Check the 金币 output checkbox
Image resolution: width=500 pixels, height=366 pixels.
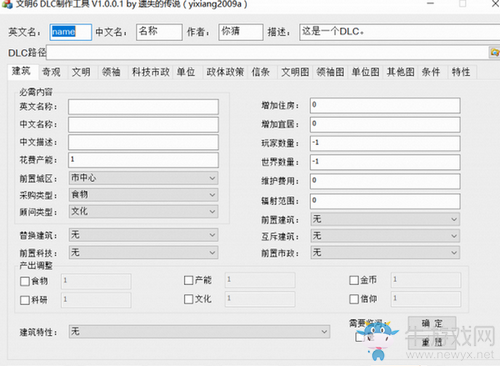[x=354, y=280]
